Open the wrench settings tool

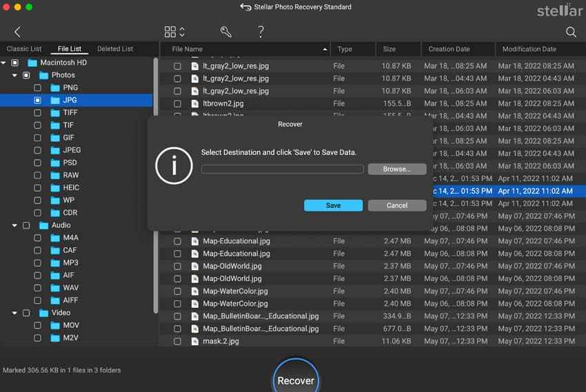225,32
